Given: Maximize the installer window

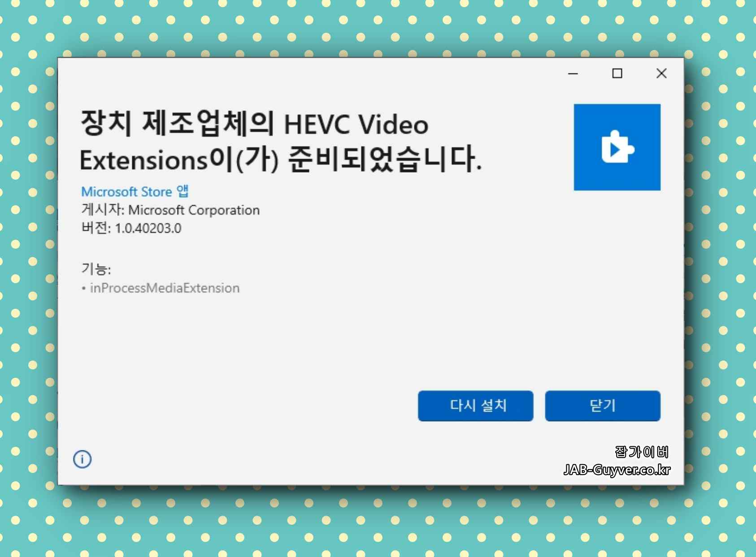Looking at the screenshot, I should [617, 73].
